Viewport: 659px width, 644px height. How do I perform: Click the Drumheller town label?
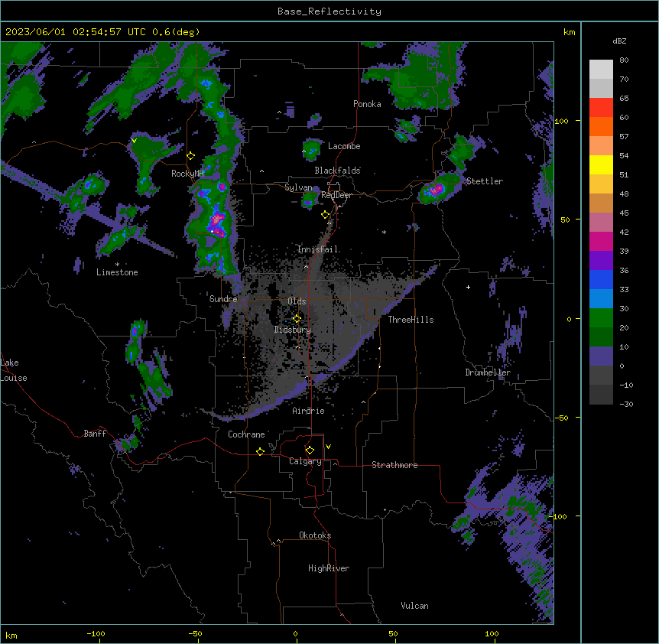point(488,372)
